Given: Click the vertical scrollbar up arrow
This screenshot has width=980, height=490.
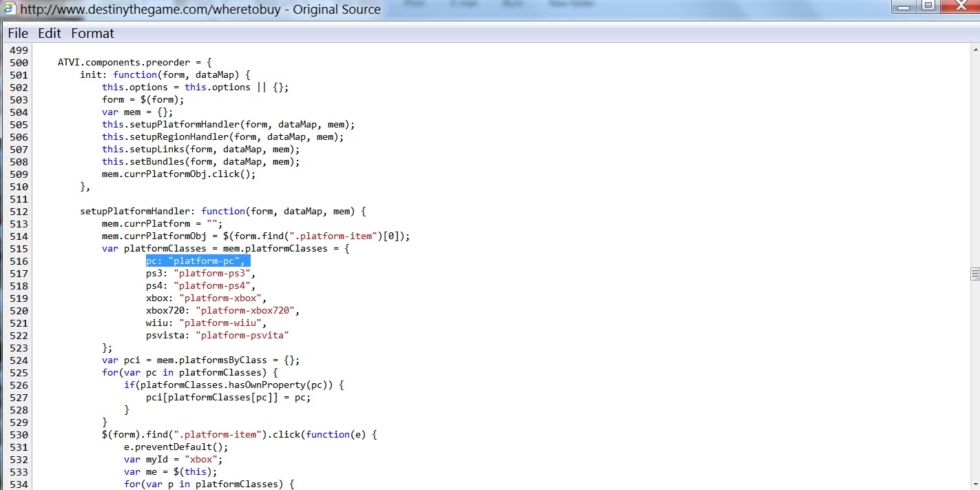Looking at the screenshot, I should pos(974,50).
